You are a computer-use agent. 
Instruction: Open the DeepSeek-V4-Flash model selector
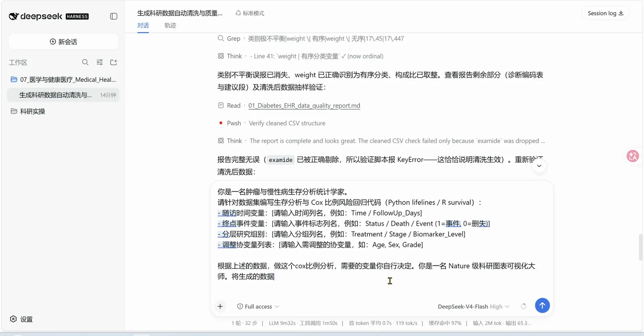click(x=473, y=307)
